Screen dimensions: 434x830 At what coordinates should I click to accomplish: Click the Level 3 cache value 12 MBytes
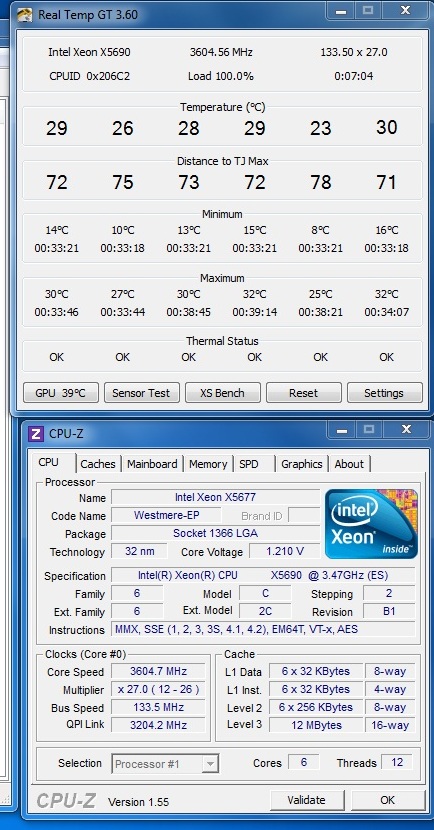click(x=316, y=725)
